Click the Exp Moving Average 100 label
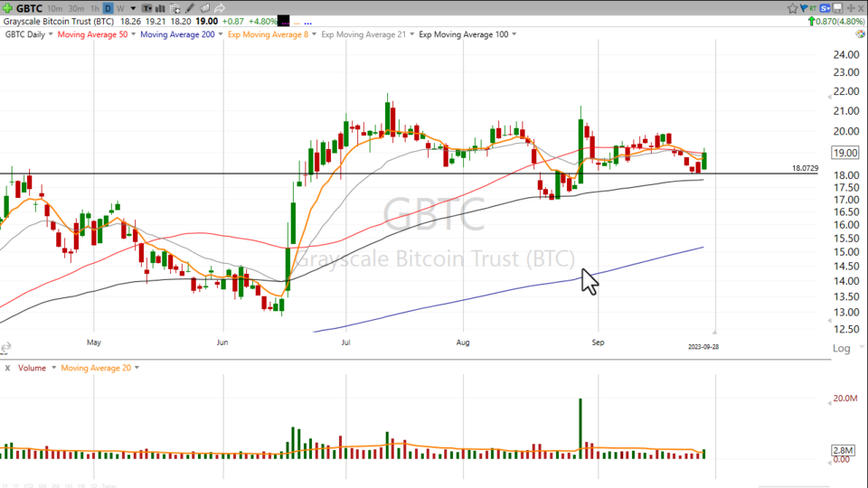 click(x=463, y=34)
